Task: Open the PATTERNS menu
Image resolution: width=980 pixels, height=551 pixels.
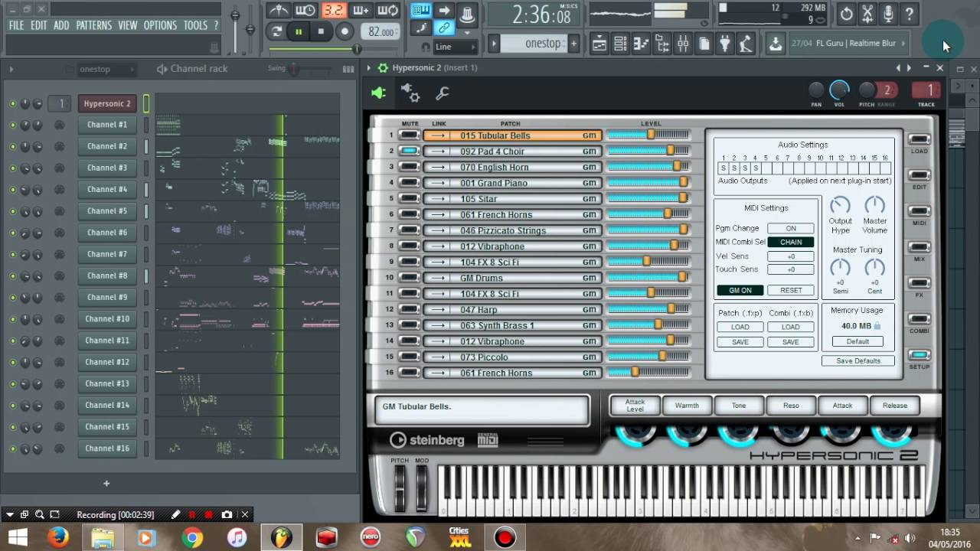Action: 93,25
